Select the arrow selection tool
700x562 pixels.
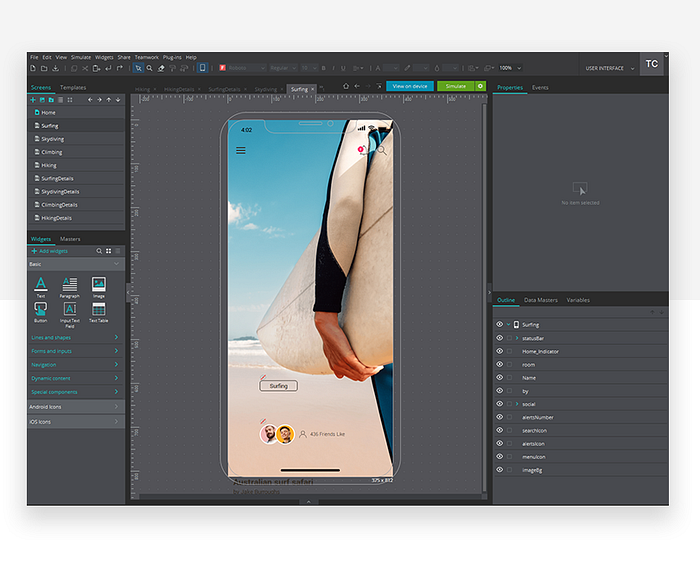[x=138, y=68]
